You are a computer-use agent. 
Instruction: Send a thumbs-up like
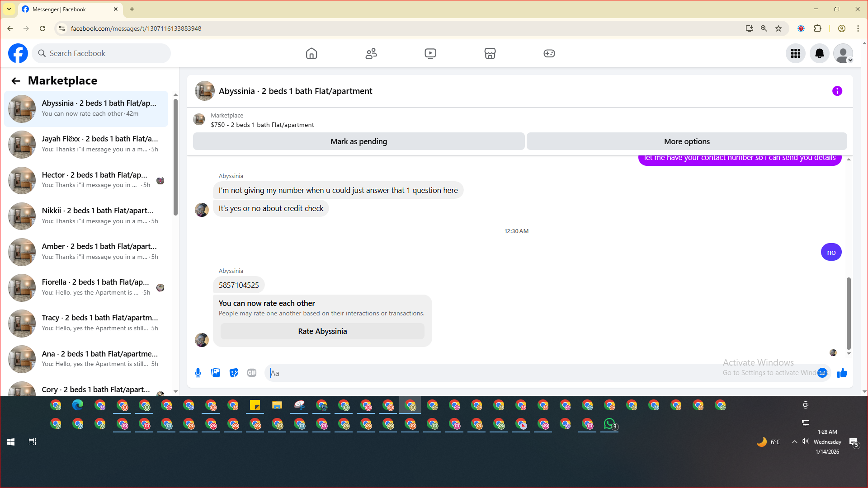[x=842, y=373]
